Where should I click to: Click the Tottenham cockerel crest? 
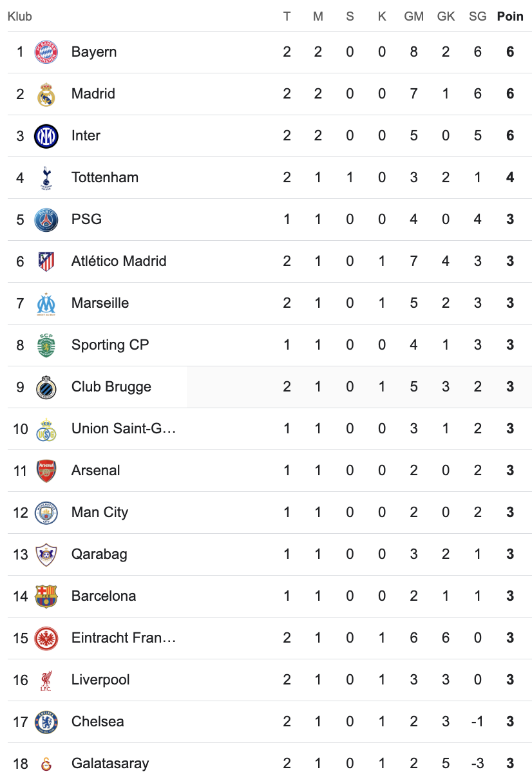pyautogui.click(x=46, y=178)
